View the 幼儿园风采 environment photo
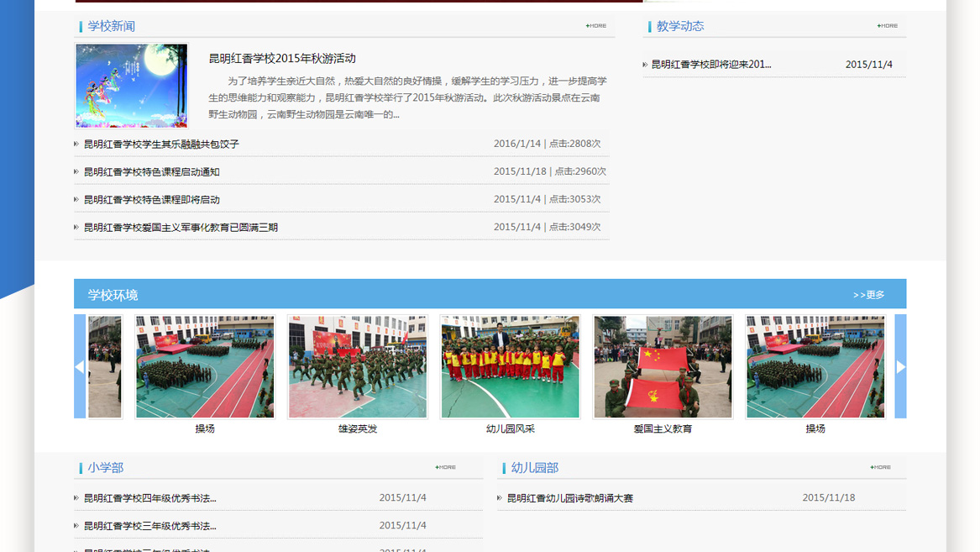980x552 pixels. (511, 367)
